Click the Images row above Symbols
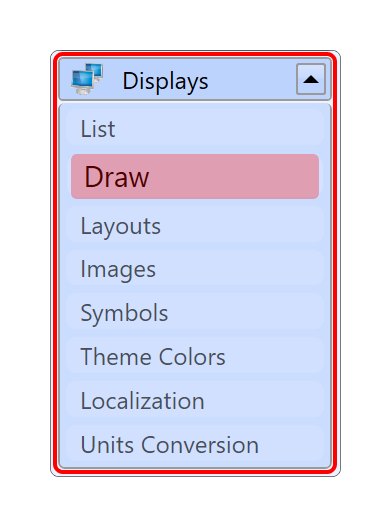Viewport: 391px width, 527px height. click(x=195, y=269)
